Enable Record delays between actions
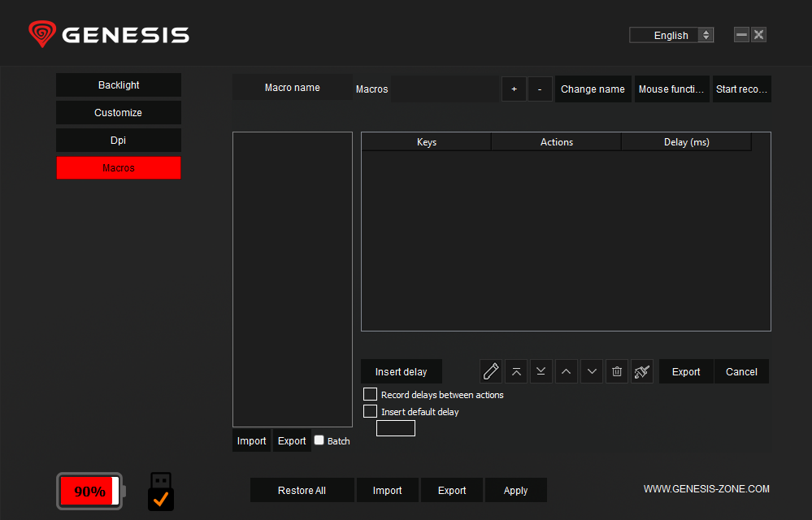 pyautogui.click(x=371, y=394)
